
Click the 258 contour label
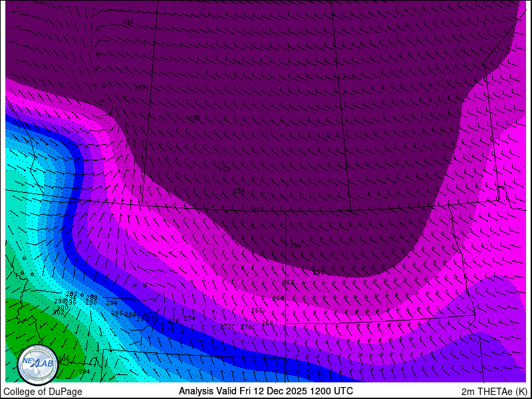click(296, 245)
